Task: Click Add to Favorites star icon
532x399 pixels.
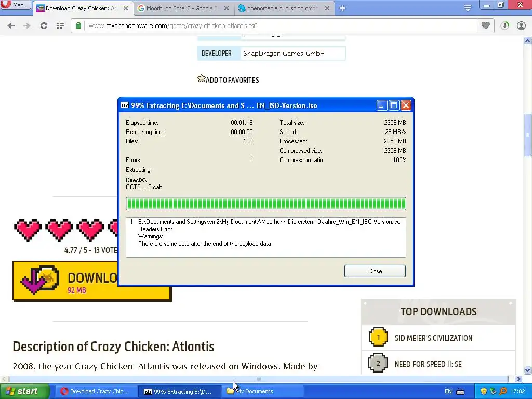Action: pyautogui.click(x=201, y=79)
